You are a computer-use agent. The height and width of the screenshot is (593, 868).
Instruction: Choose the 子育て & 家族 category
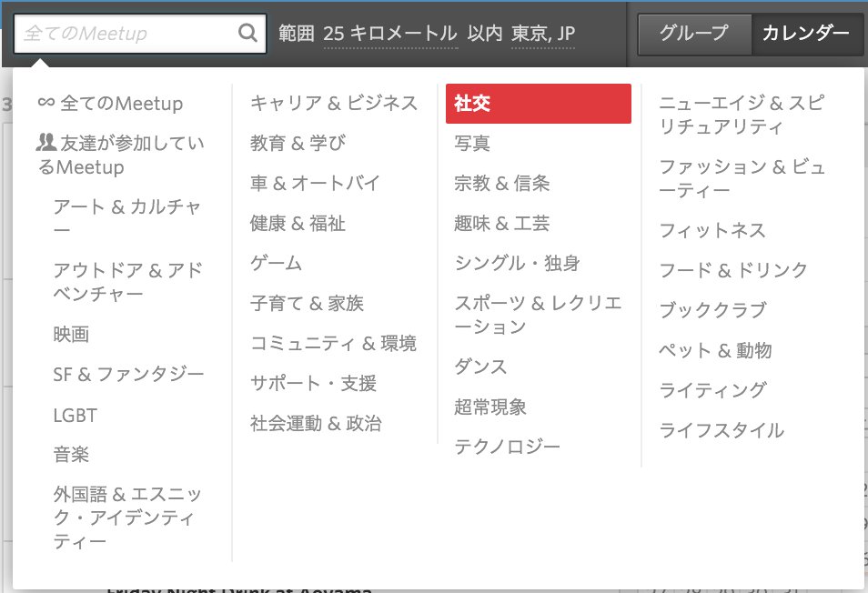pos(307,303)
